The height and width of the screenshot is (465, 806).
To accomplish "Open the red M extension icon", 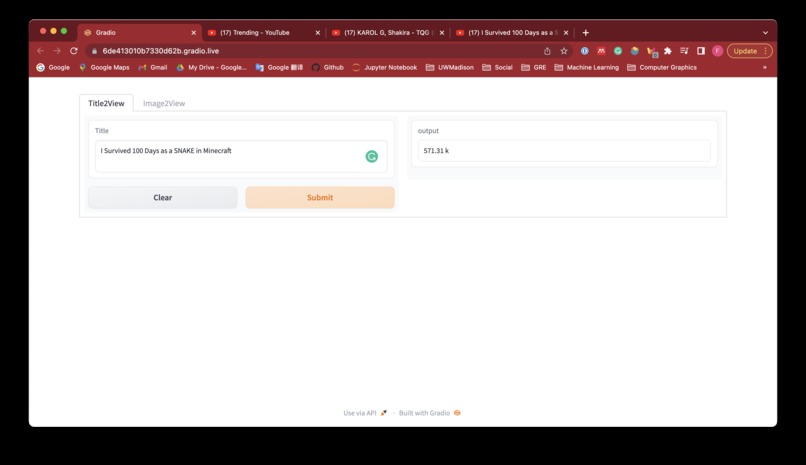I will tap(601, 51).
